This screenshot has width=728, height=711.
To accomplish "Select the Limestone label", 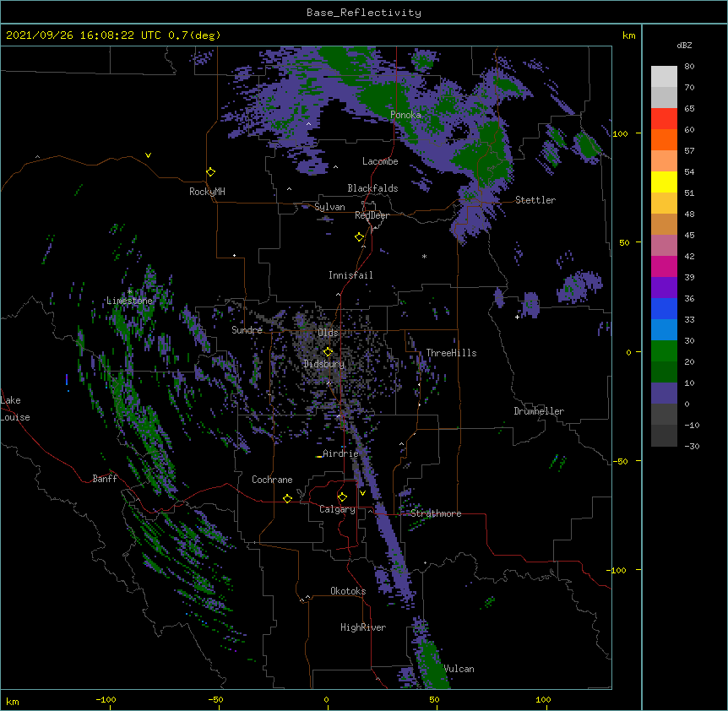I will tap(129, 301).
